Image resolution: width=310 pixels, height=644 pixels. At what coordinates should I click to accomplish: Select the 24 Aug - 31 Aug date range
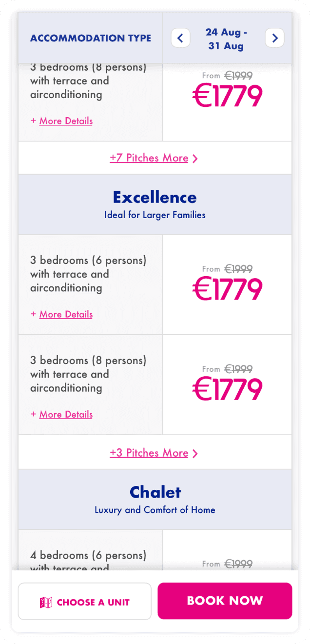click(x=226, y=39)
